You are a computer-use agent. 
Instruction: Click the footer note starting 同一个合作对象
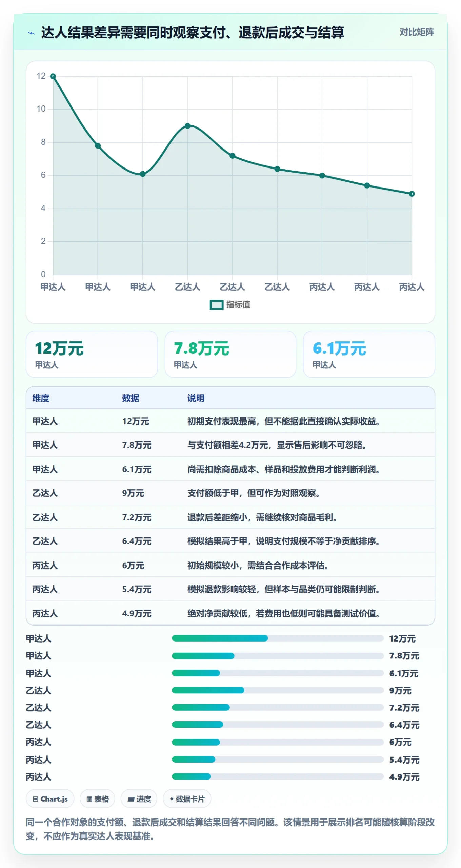coord(230,829)
